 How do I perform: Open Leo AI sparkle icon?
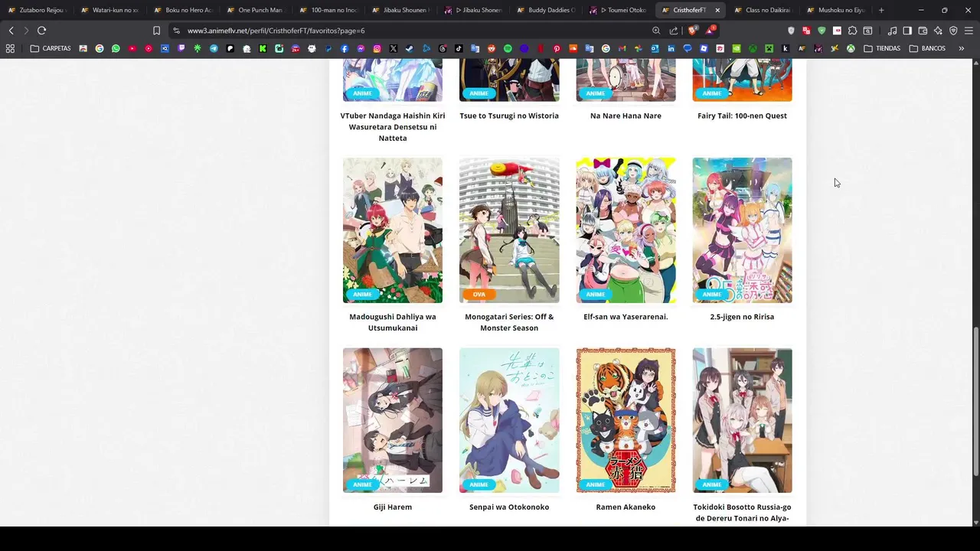938,31
